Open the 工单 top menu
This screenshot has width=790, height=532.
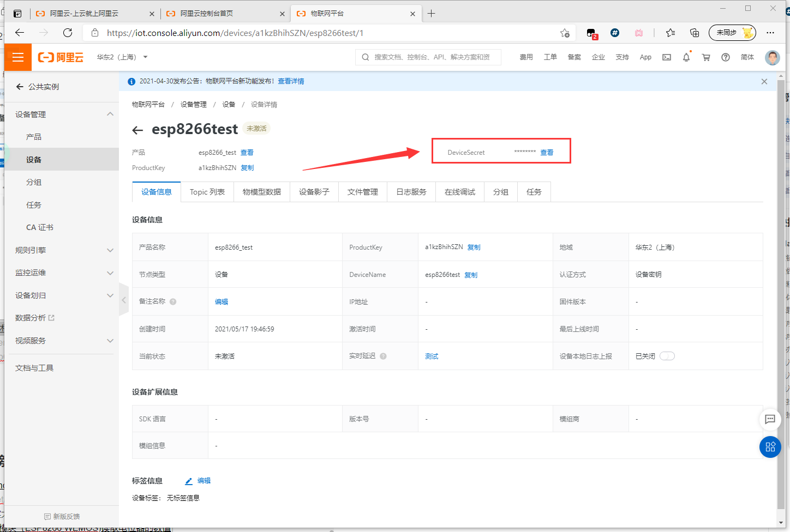[x=550, y=57]
